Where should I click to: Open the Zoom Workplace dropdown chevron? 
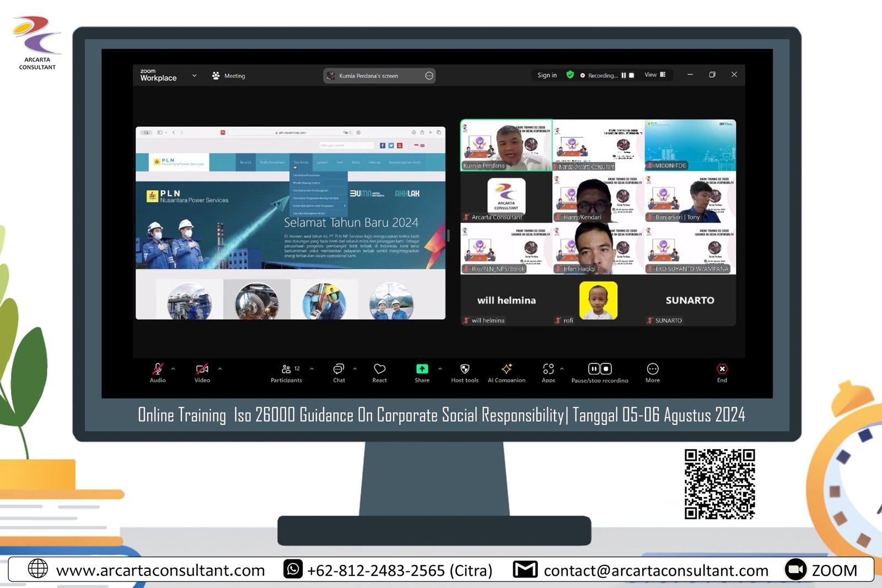pos(194,75)
